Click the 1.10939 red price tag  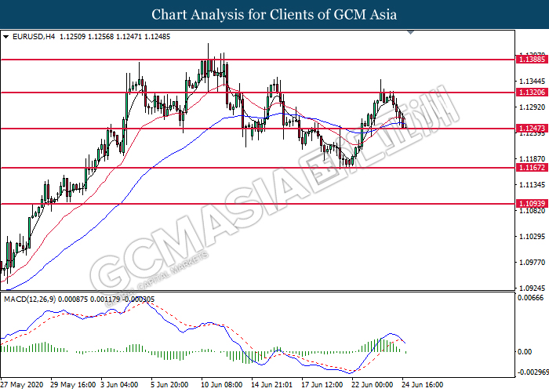pyautogui.click(x=531, y=203)
